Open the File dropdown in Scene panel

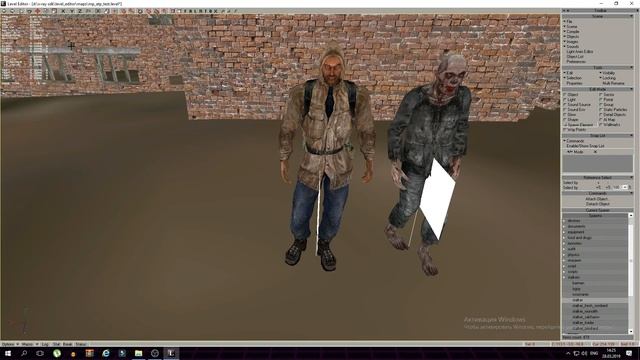tap(568, 21)
